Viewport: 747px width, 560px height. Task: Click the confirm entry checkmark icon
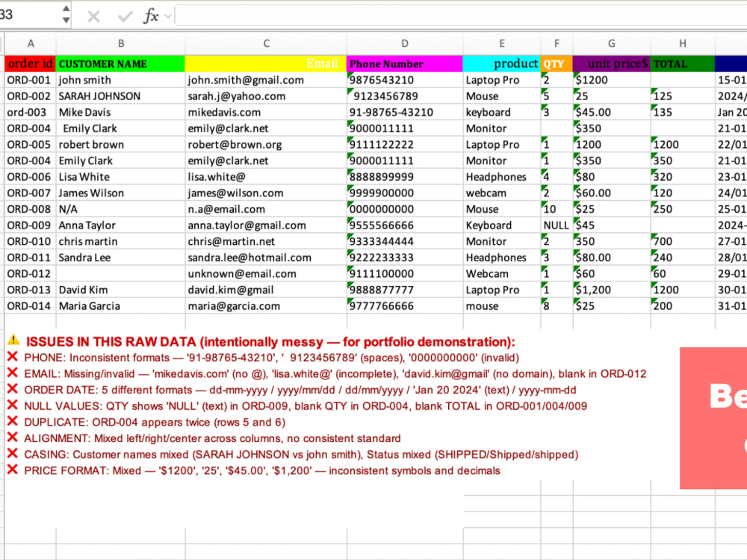coord(125,16)
